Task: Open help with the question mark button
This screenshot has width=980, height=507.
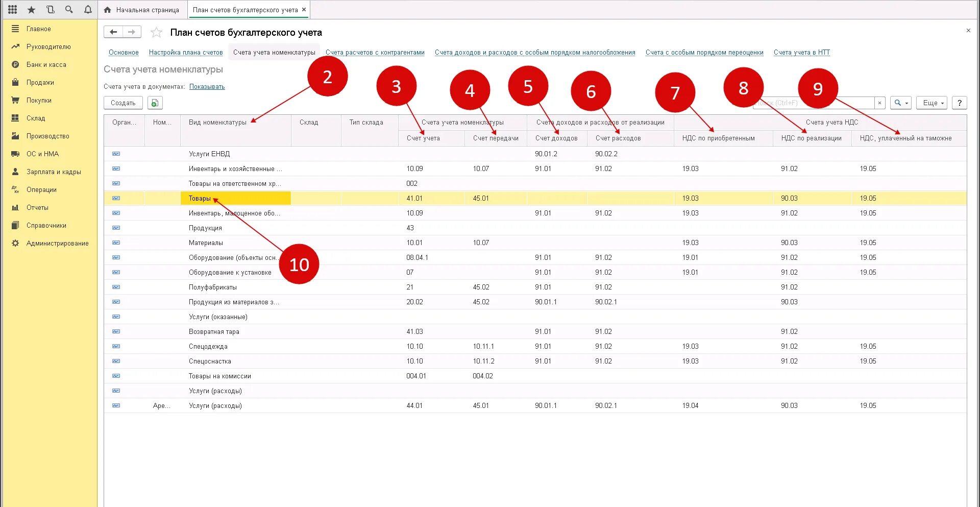Action: click(x=960, y=103)
